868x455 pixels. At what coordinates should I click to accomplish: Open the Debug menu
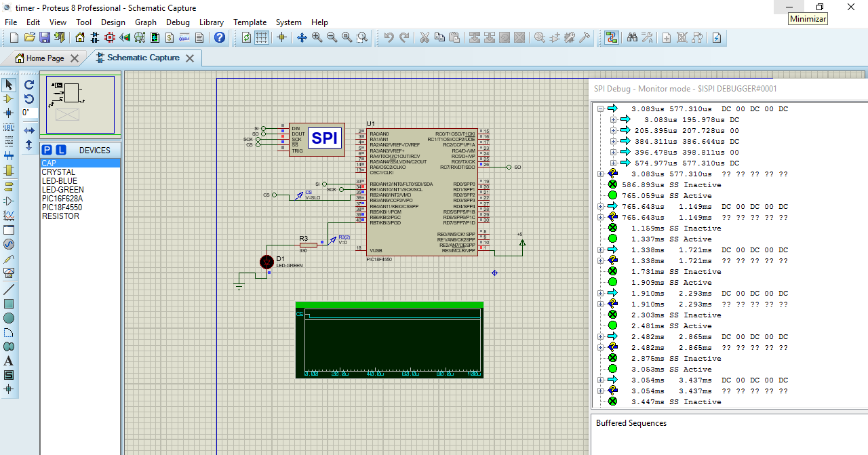pyautogui.click(x=178, y=22)
